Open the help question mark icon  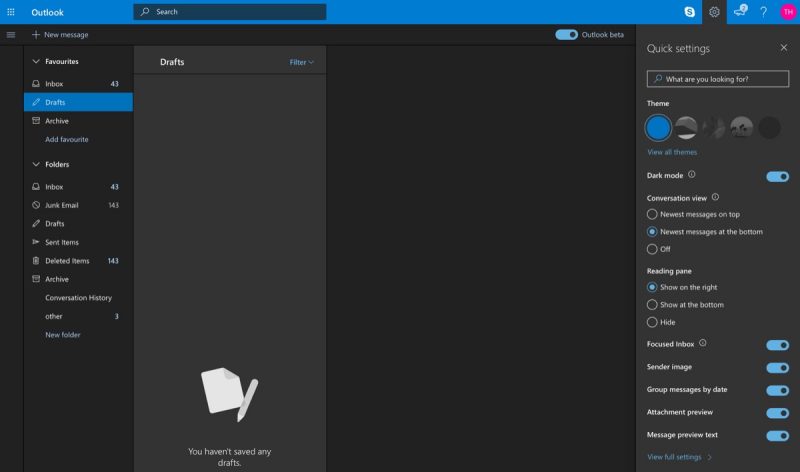[x=763, y=12]
